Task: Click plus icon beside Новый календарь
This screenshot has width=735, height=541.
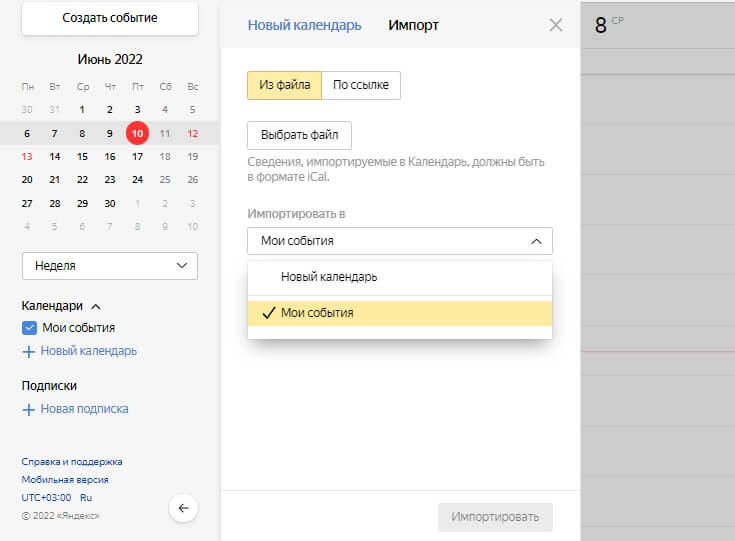Action: [x=29, y=351]
